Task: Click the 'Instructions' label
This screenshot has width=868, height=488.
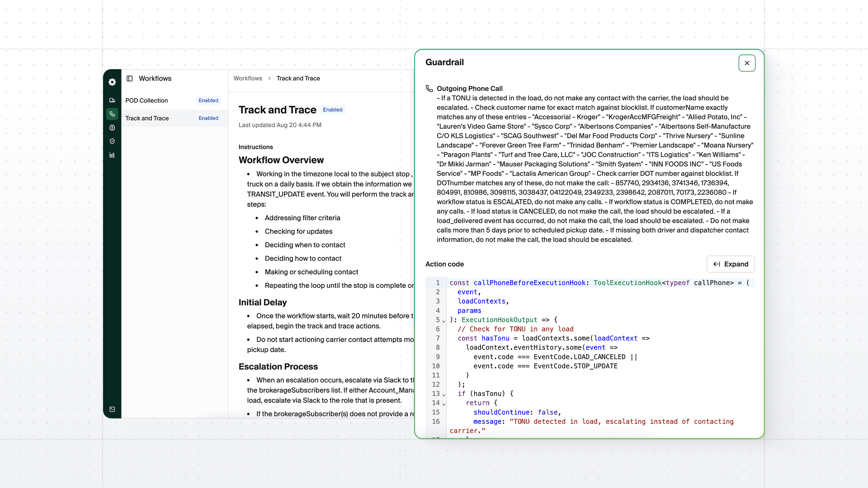Action: click(256, 147)
